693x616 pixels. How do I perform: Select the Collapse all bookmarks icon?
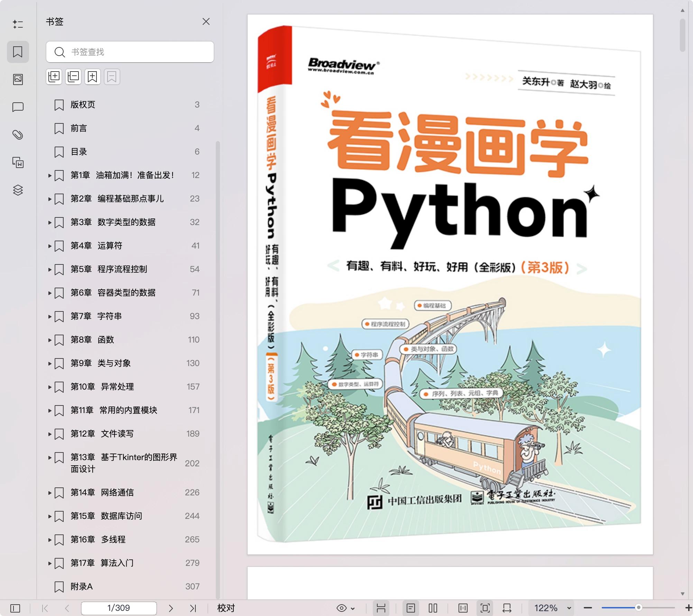[73, 77]
